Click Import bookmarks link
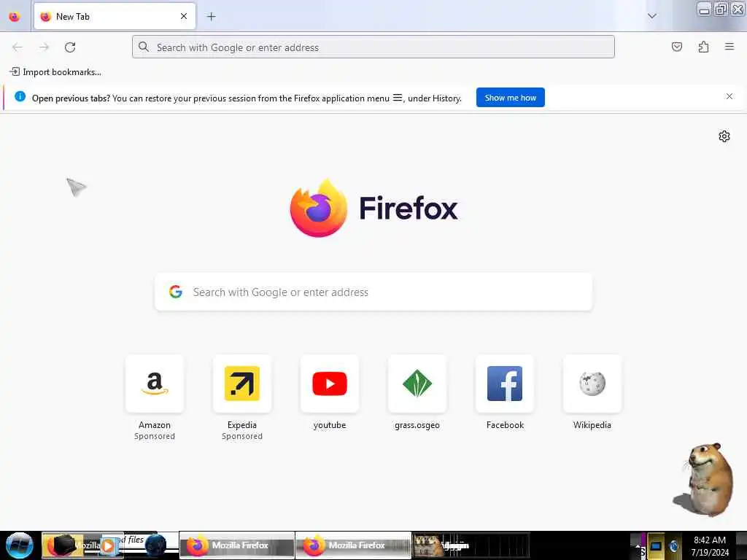The width and height of the screenshot is (747, 560). pos(55,72)
